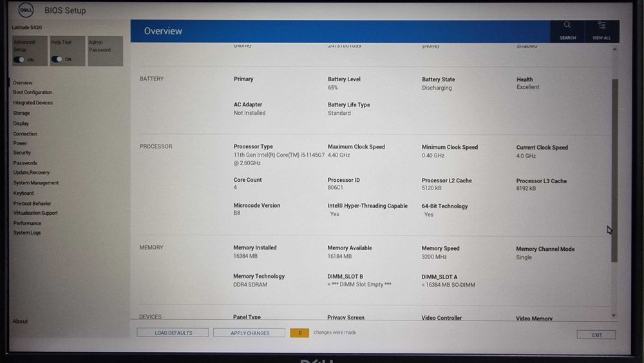The width and height of the screenshot is (644, 363).
Task: Click the Battery Level 65% value
Action: 333,88
